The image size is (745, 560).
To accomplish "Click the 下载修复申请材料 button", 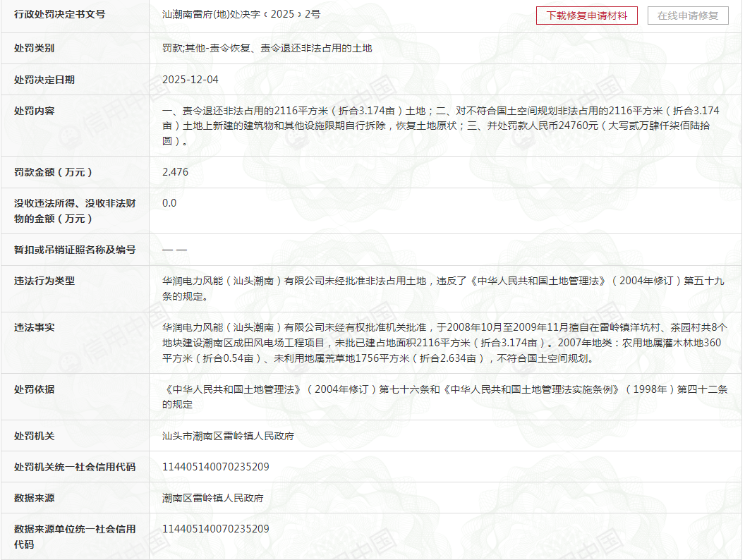I will 587,16.
